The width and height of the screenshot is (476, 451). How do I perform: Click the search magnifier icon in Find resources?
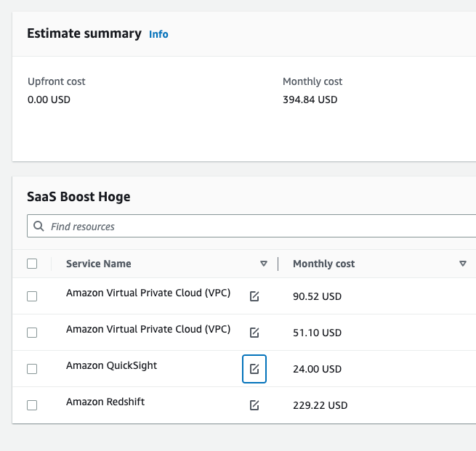pyautogui.click(x=39, y=226)
